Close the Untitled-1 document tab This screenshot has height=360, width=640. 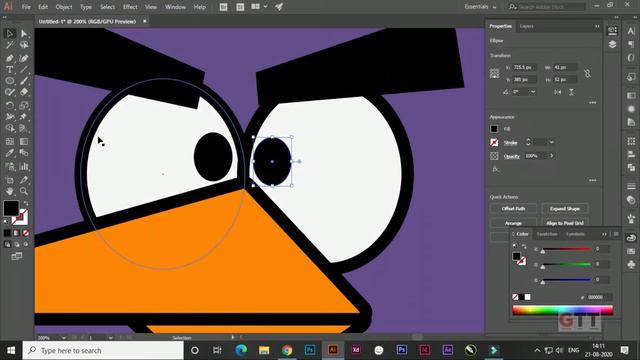[144, 21]
